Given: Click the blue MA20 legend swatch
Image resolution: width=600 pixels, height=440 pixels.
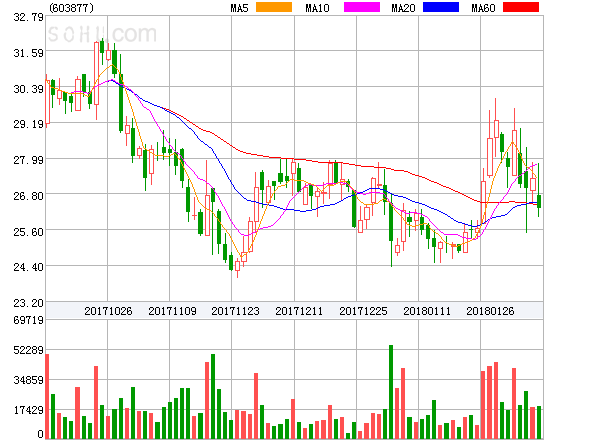Looking at the screenshot, I should [x=441, y=7].
